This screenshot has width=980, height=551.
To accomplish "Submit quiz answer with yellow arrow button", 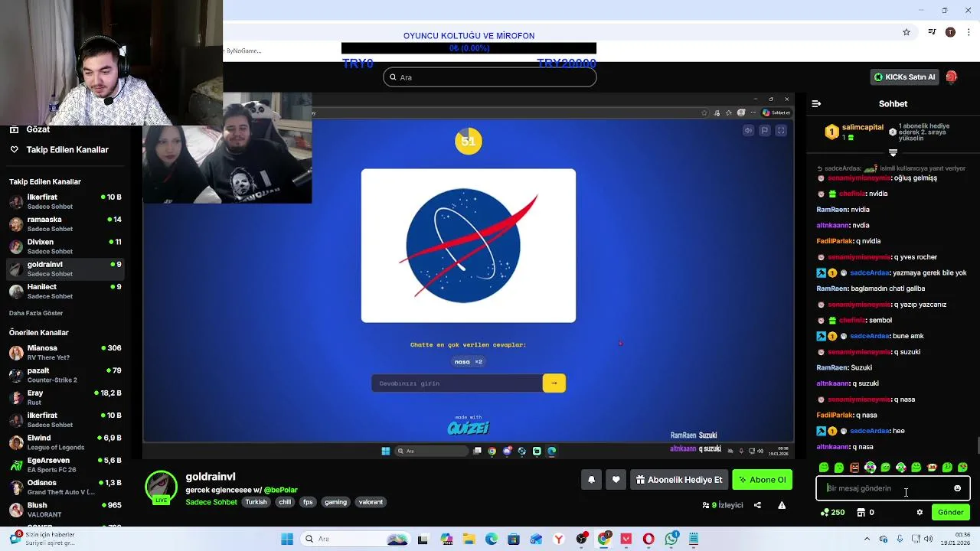I will point(554,383).
